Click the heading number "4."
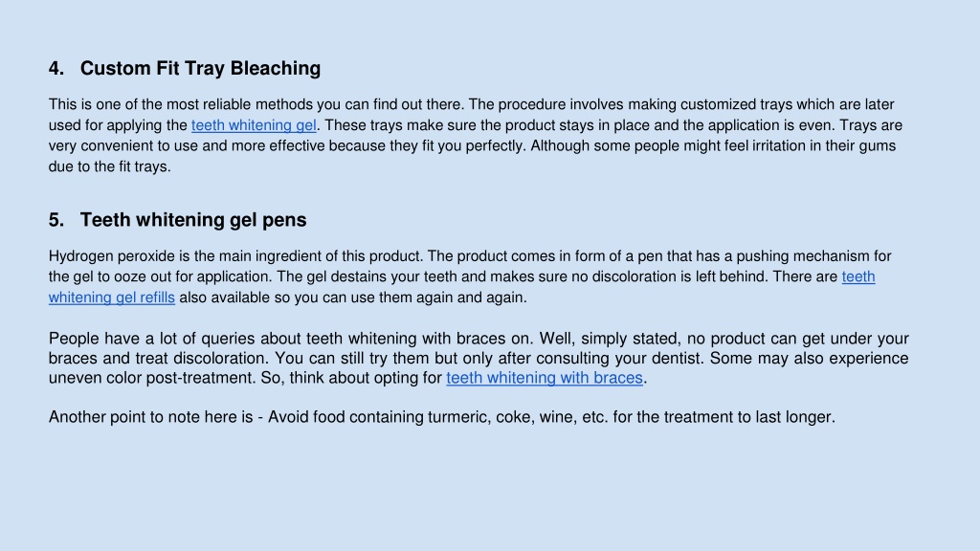The width and height of the screenshot is (980, 551). coord(56,68)
